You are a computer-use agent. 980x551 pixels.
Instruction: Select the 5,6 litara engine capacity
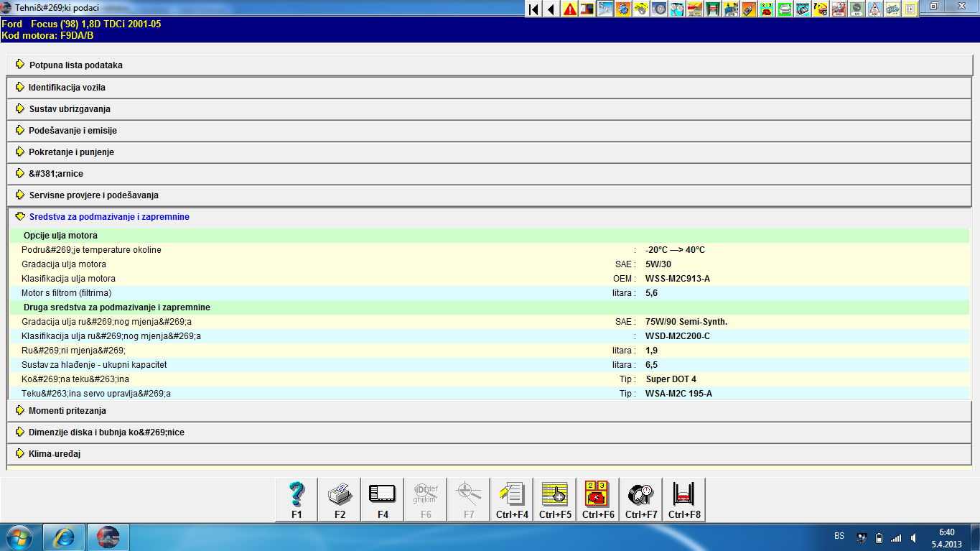tap(651, 292)
